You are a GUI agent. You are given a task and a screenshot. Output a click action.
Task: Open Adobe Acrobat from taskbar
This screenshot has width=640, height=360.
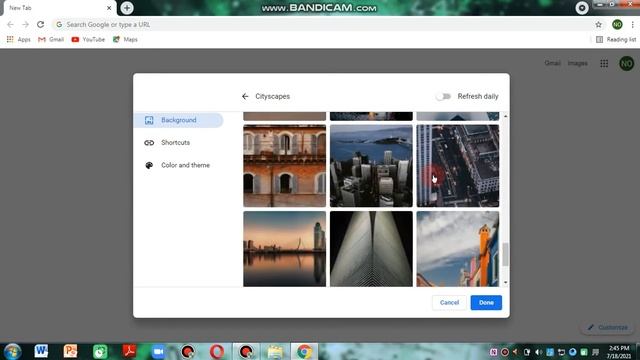(129, 351)
